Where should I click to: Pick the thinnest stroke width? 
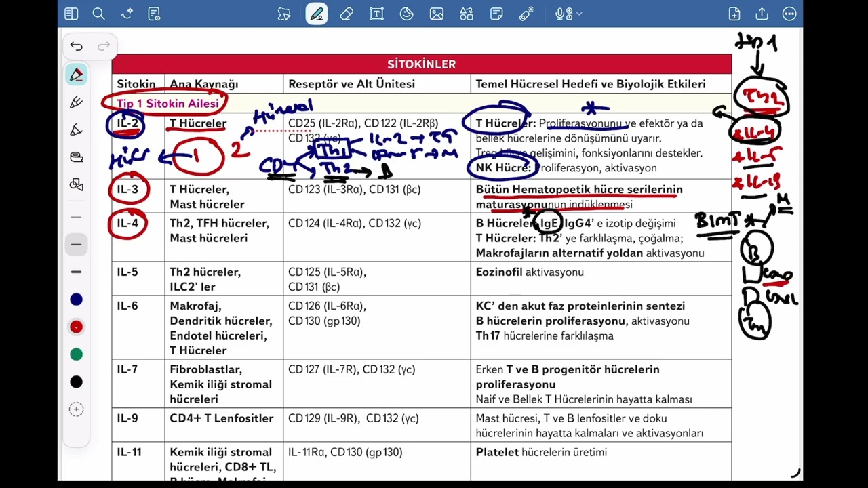(76, 217)
